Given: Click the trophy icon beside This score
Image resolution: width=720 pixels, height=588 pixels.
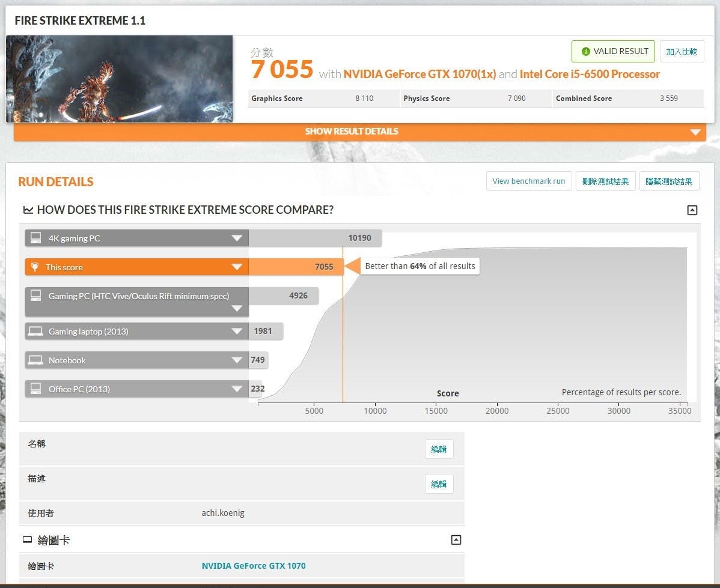Looking at the screenshot, I should [35, 267].
